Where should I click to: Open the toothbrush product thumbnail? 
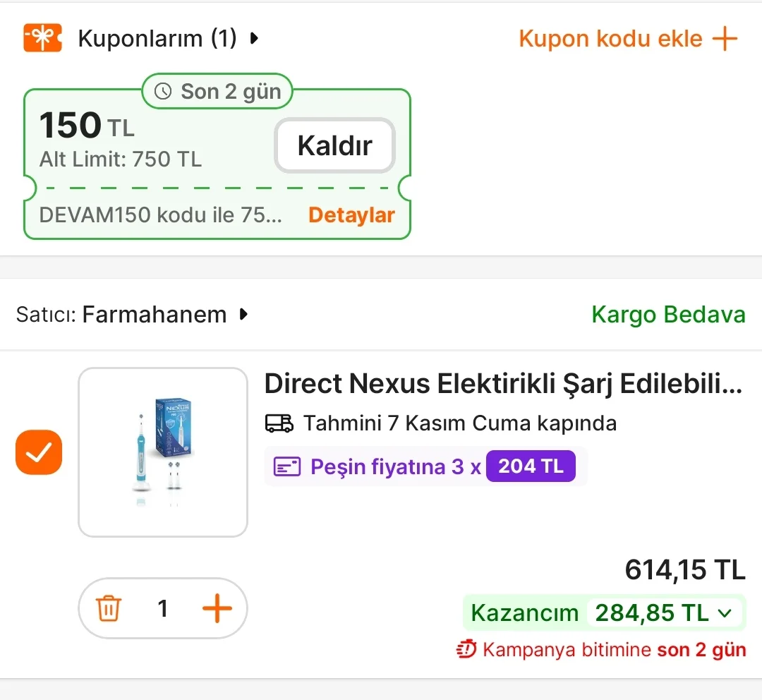coord(163,452)
